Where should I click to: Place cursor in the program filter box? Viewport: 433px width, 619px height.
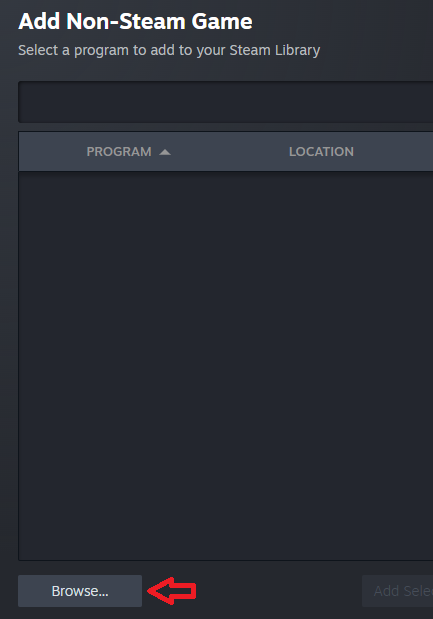225,102
